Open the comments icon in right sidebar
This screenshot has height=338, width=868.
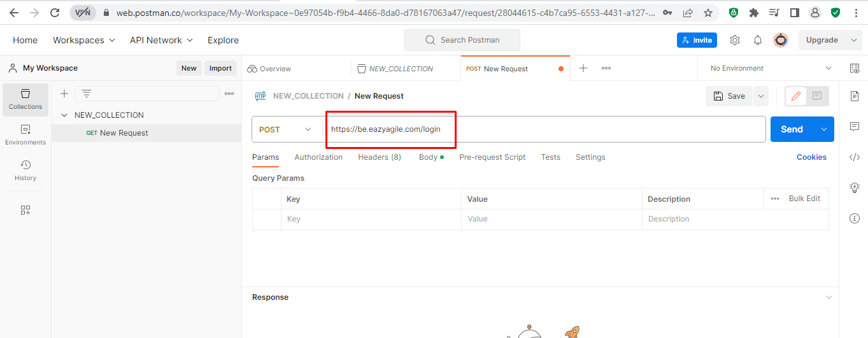click(x=855, y=127)
